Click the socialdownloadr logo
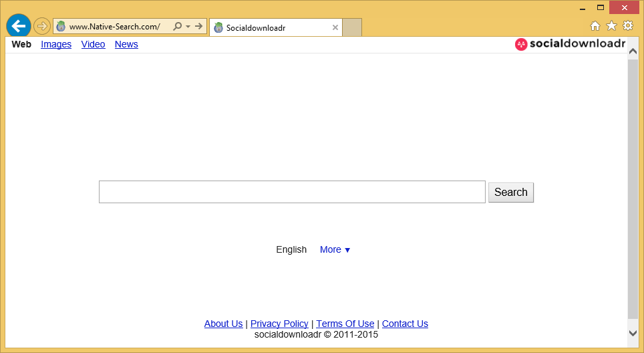The height and width of the screenshot is (353, 644). (x=570, y=43)
